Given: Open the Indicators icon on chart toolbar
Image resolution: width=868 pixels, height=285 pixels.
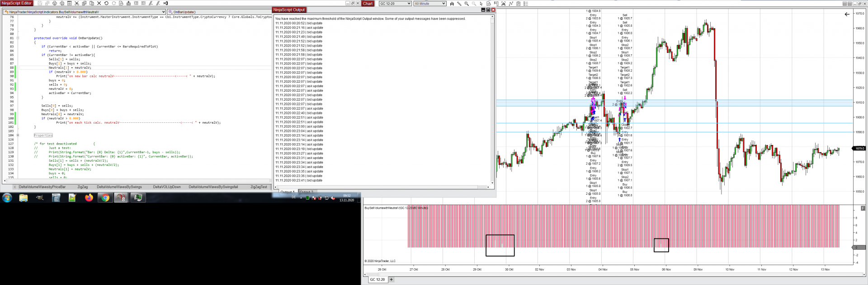Looking at the screenshot, I should (503, 4).
